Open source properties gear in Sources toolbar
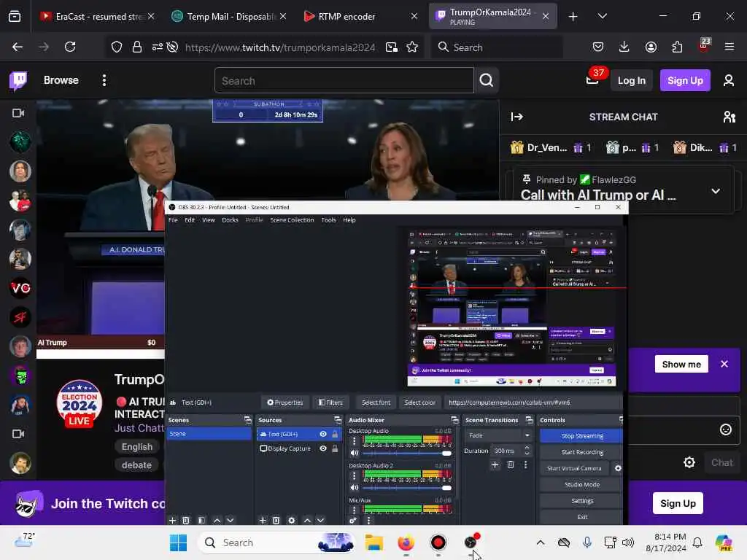747x560 pixels. tap(292, 521)
